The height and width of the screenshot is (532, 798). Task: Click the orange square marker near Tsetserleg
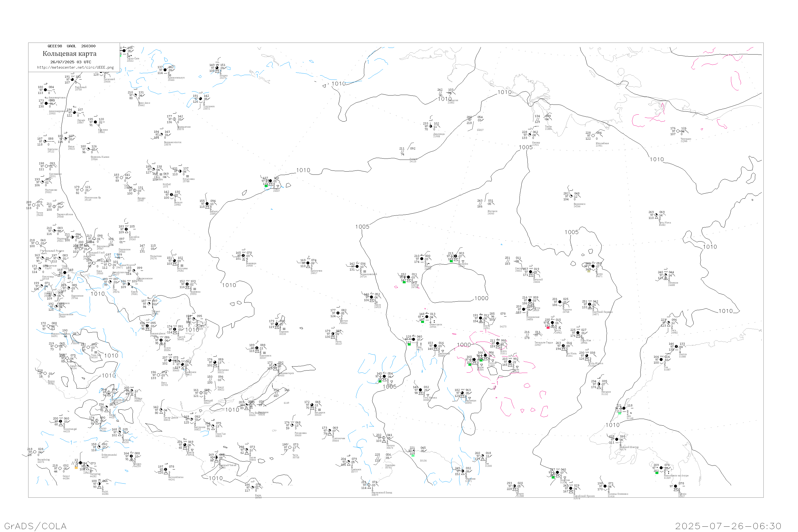point(76,468)
